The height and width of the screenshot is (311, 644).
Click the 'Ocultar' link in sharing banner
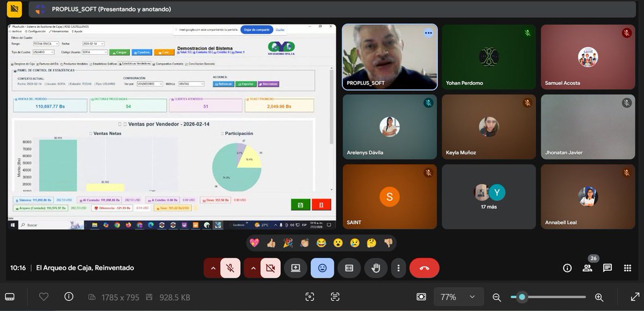coord(280,29)
